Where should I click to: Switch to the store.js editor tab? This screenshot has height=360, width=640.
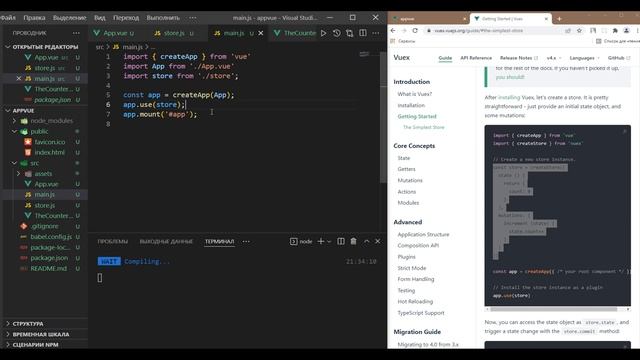click(173, 33)
